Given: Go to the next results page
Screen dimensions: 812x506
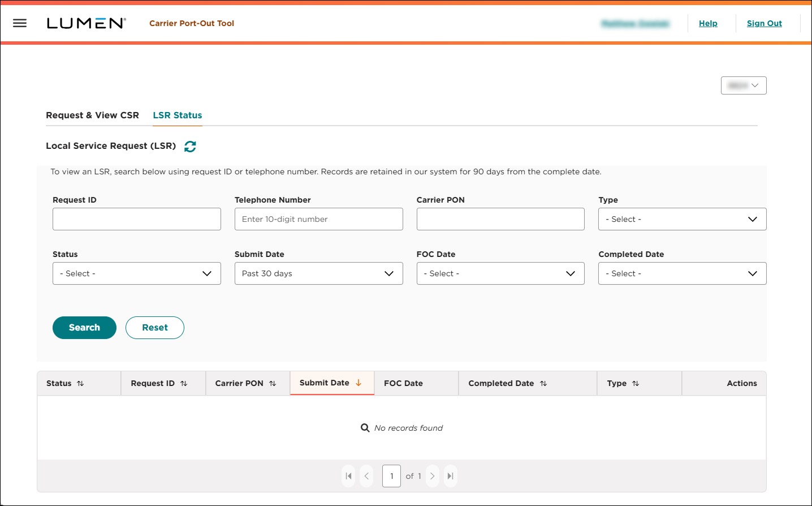Looking at the screenshot, I should coord(433,476).
